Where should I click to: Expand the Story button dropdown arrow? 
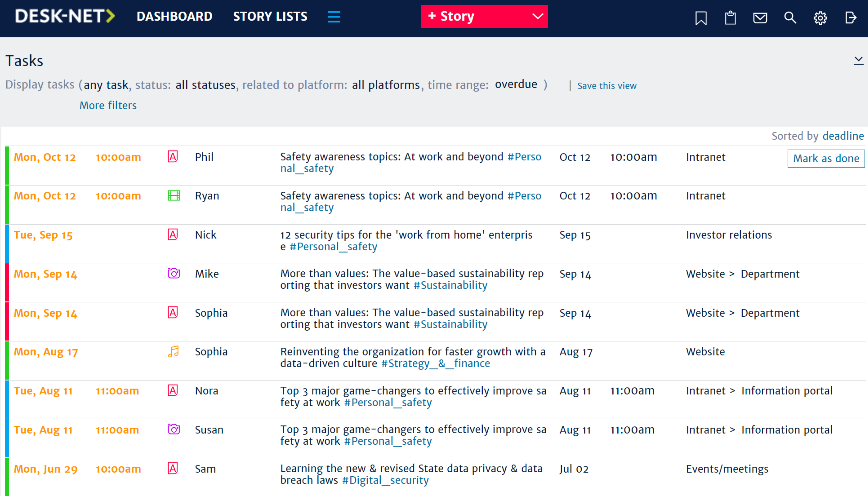(537, 16)
